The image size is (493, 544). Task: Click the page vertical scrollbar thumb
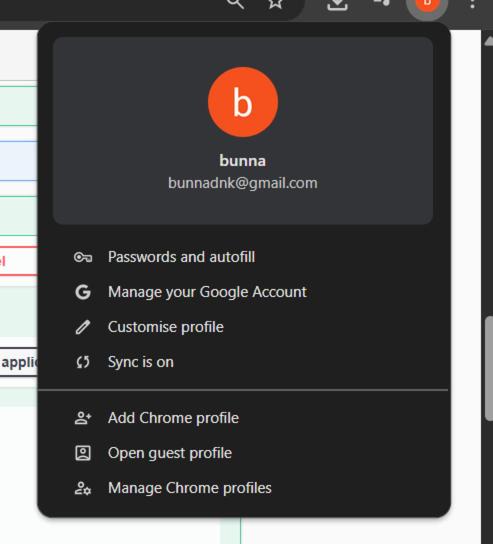click(489, 368)
